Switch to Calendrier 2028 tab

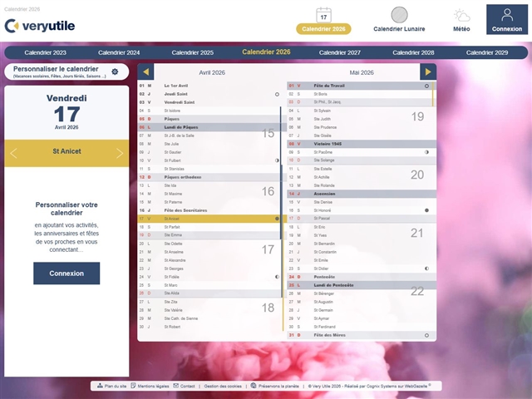tap(413, 52)
